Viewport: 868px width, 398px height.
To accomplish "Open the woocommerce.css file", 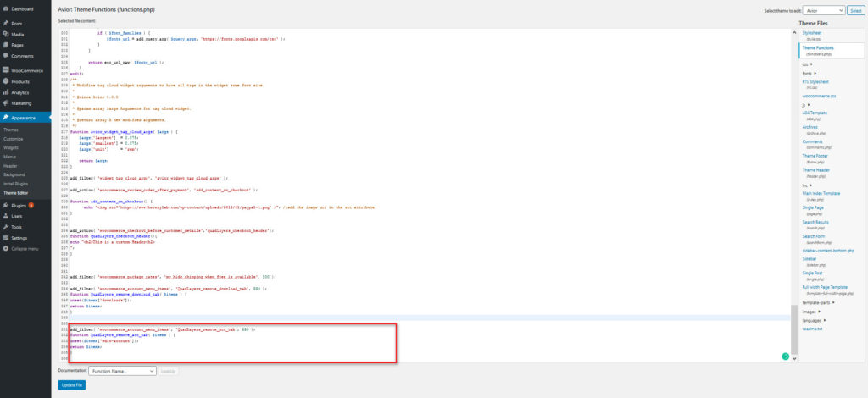I will [x=819, y=96].
